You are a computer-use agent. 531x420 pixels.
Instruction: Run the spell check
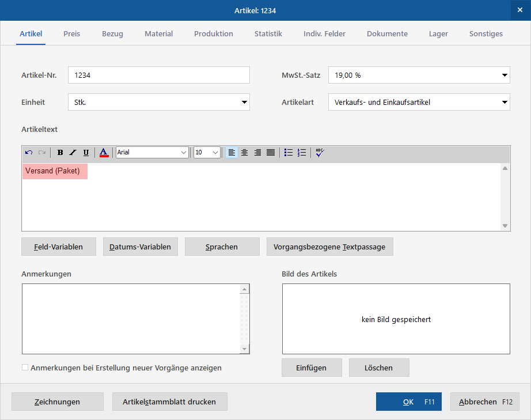tap(320, 153)
